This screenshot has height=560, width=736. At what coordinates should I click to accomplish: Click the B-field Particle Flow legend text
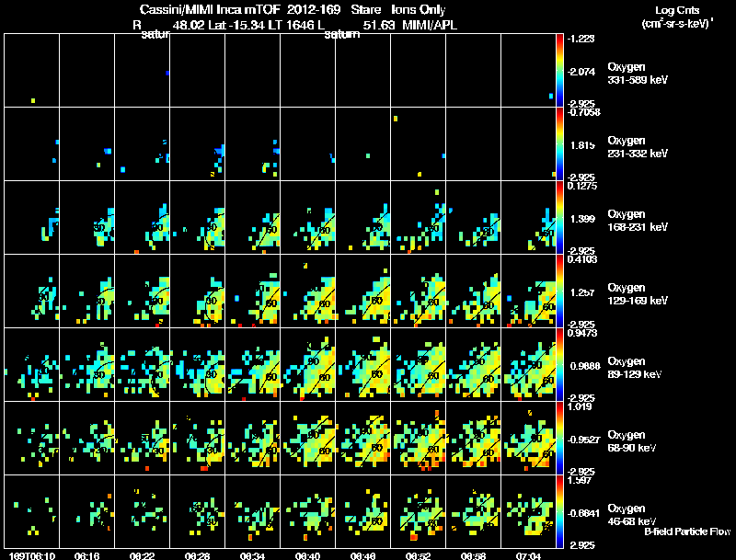tap(687, 531)
